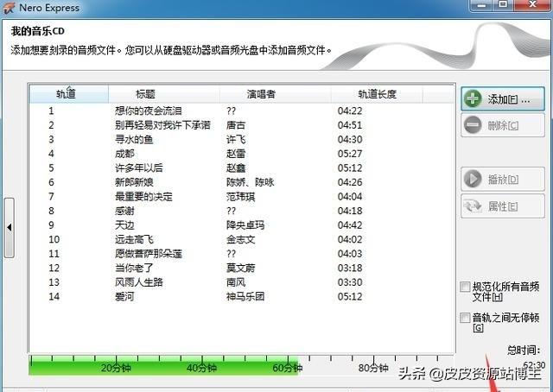This screenshot has width=553, height=392.
Task: Select track 7 最重要的决定
Action: [143, 196]
